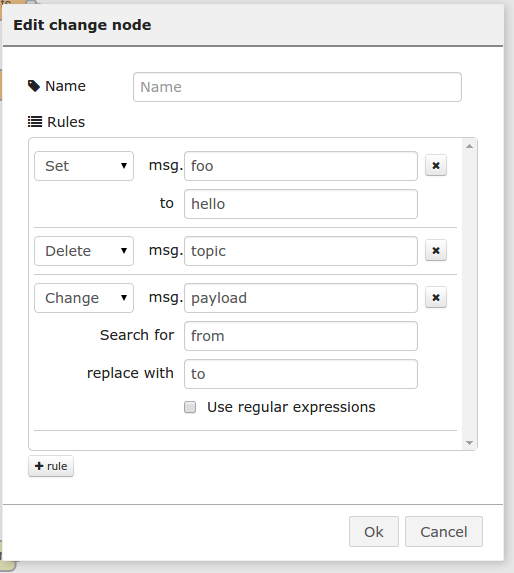Click the replace with 'to' field
Screen dimensions: 514x573
point(301,374)
